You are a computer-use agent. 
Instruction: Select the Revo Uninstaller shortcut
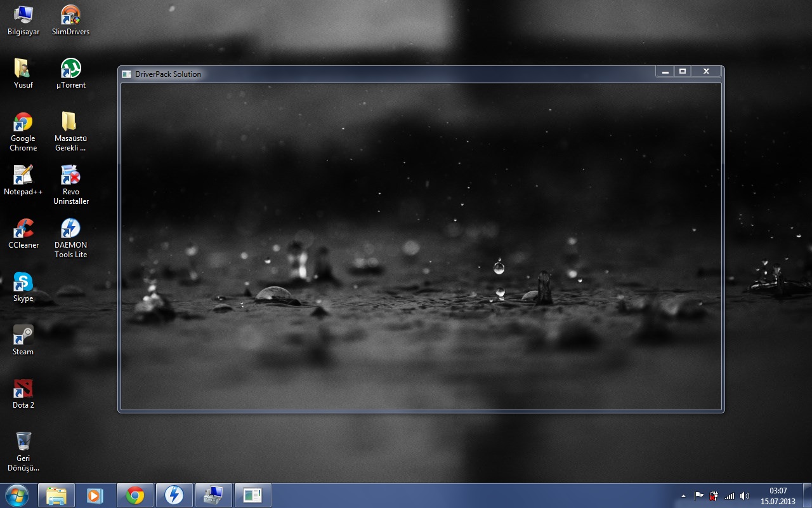point(70,185)
